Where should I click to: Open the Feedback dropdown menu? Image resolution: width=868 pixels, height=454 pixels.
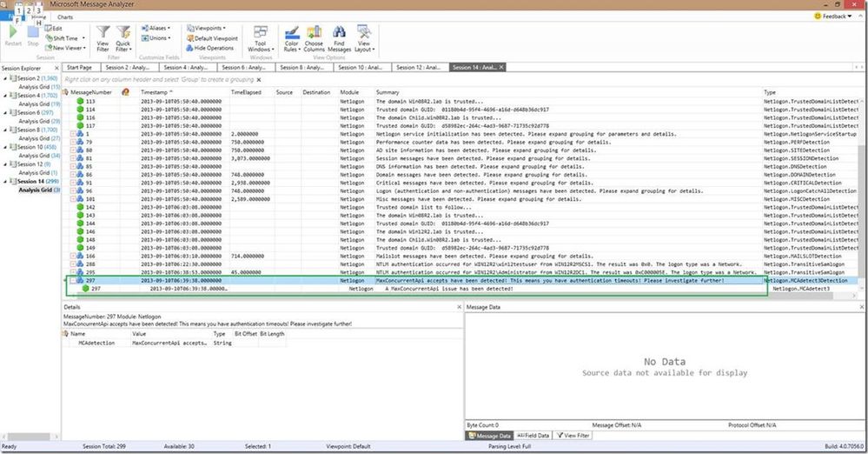pyautogui.click(x=833, y=16)
